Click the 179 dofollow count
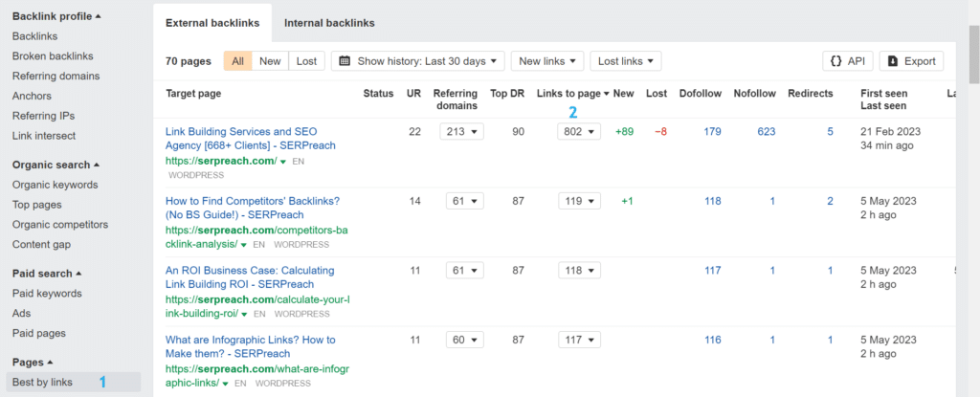Image resolution: width=980 pixels, height=397 pixels. [712, 132]
